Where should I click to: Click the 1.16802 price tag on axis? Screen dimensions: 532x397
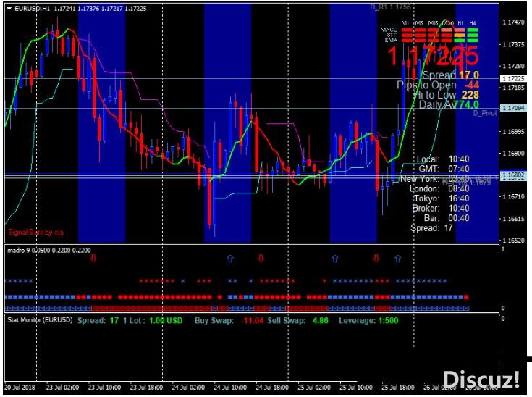(515, 175)
